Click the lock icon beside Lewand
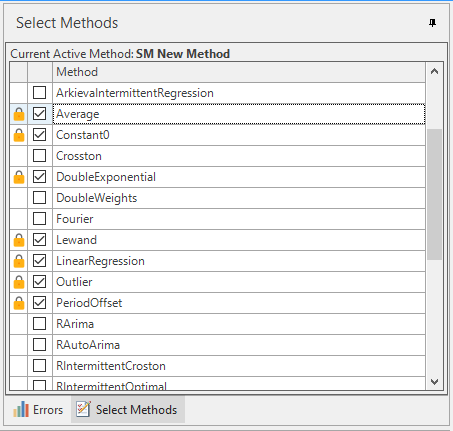The width and height of the screenshot is (453, 431). click(19, 240)
